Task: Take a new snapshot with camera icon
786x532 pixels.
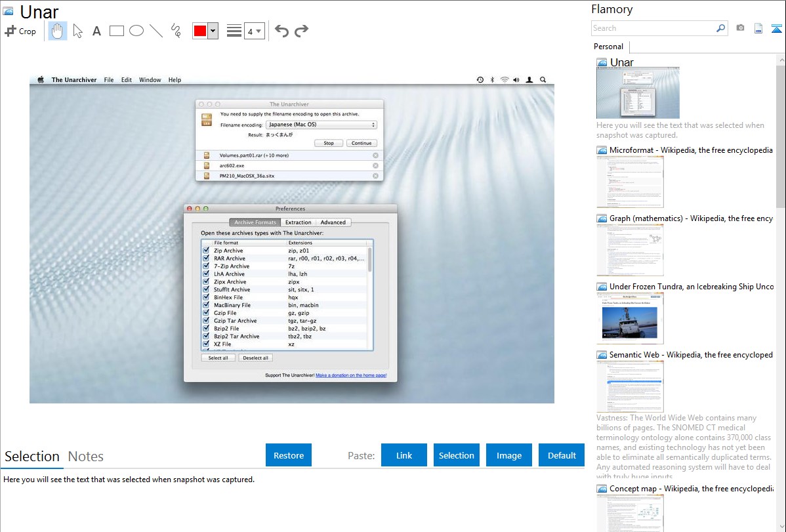Action: tap(740, 28)
